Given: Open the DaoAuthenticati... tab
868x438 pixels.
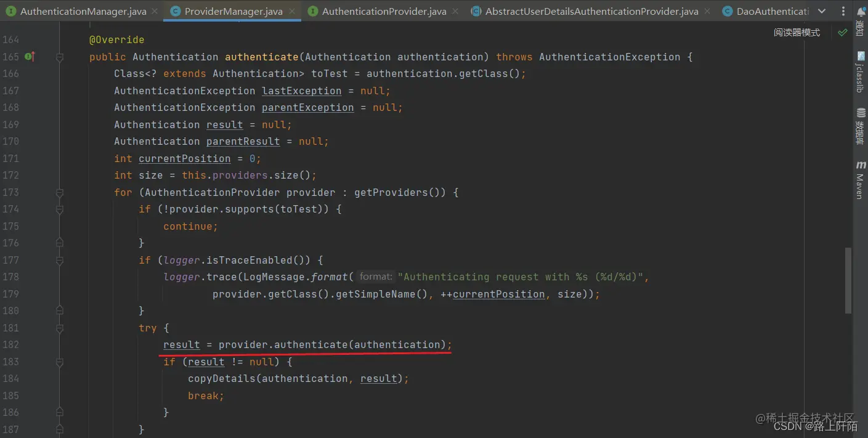Looking at the screenshot, I should point(766,11).
